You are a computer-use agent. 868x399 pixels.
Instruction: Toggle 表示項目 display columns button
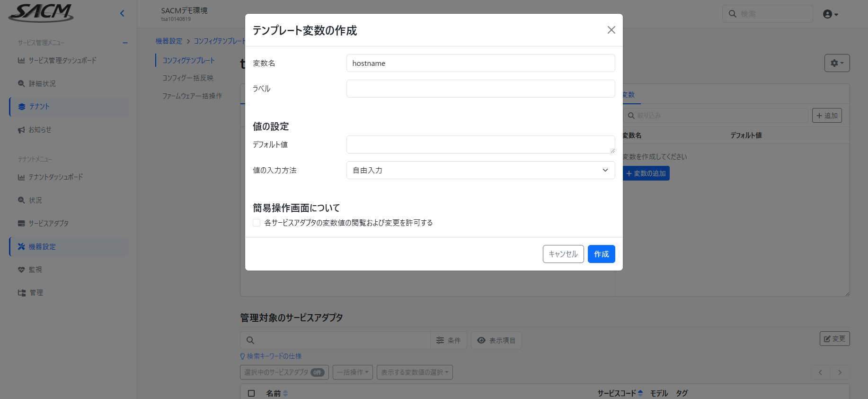(496, 340)
